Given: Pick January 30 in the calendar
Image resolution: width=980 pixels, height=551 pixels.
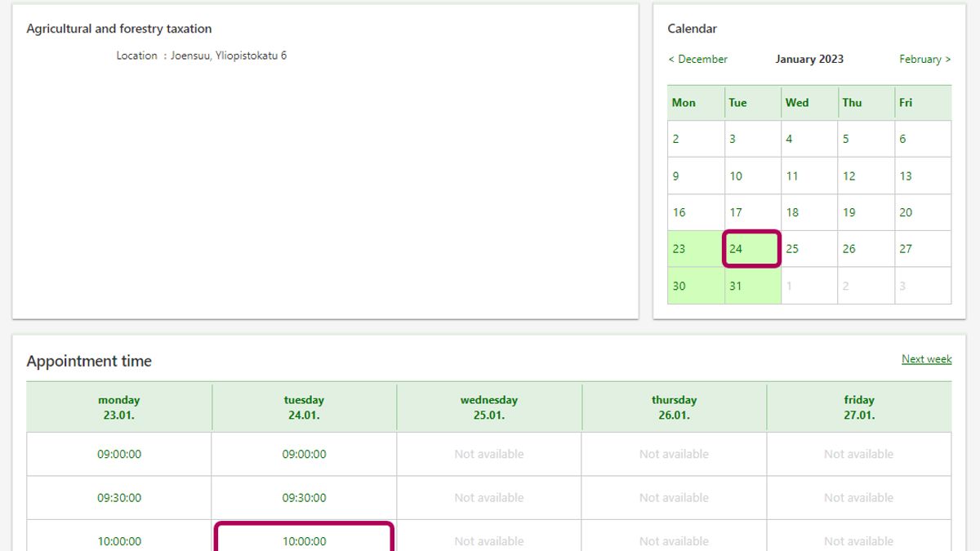Looking at the screenshot, I should click(x=679, y=286).
